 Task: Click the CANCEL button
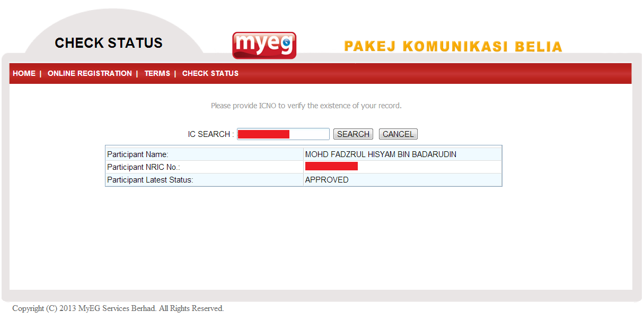(398, 134)
